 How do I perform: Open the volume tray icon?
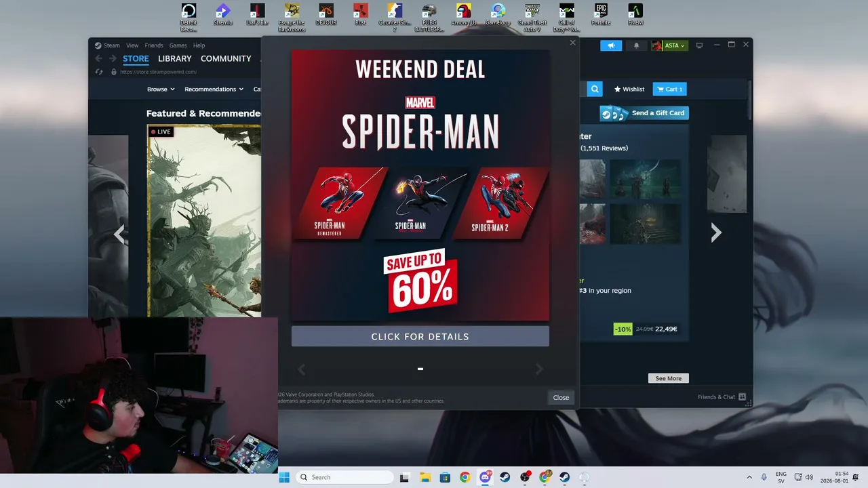pos(809,477)
